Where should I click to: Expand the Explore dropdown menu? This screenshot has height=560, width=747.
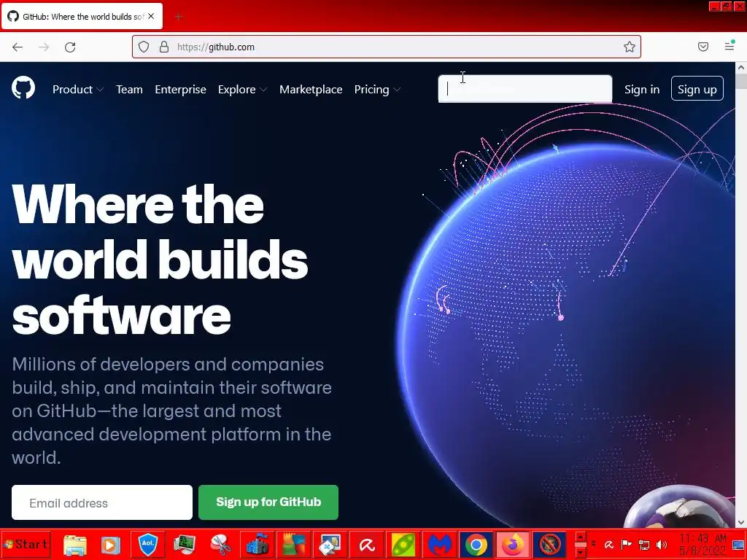242,90
